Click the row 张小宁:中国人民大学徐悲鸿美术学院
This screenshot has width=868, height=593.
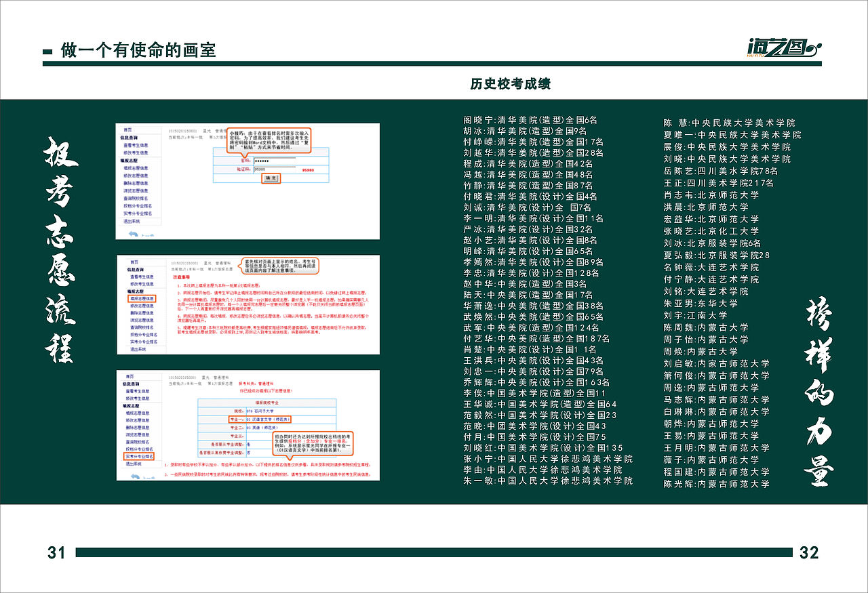coord(548,459)
